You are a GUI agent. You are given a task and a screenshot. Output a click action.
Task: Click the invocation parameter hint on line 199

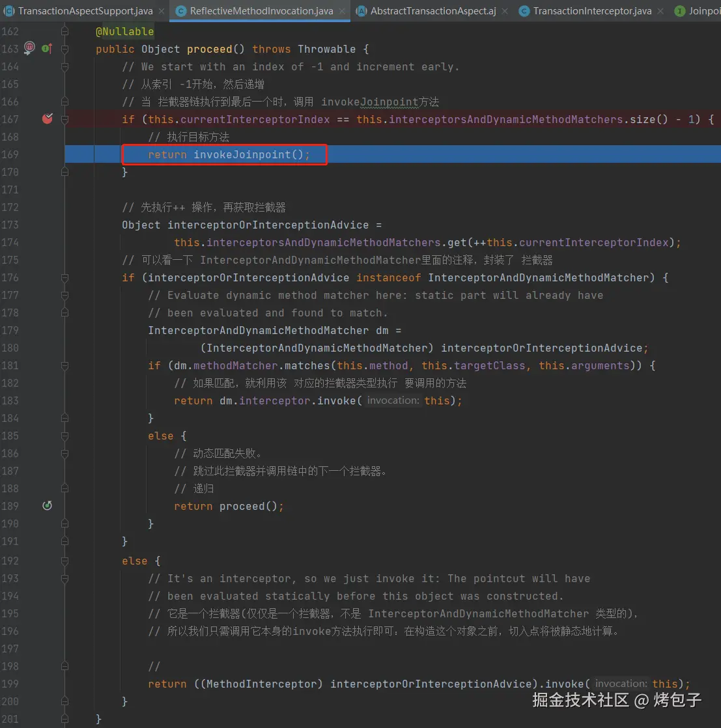tap(621, 684)
